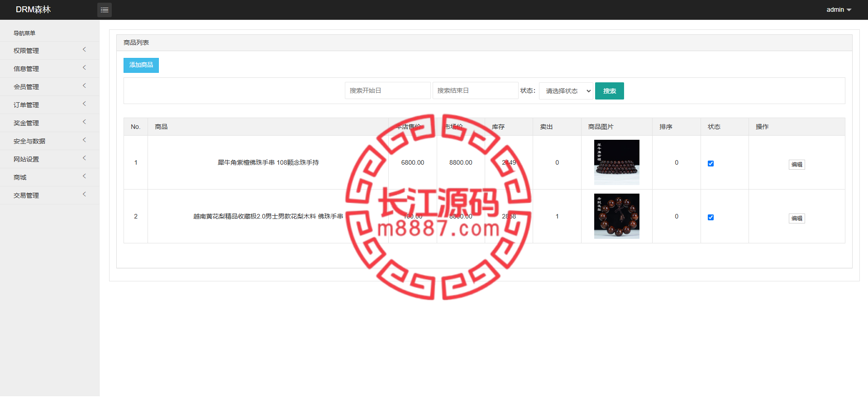Click 编辑 for the 越南黄花梨 product
The image size is (868, 413).
coord(797,218)
